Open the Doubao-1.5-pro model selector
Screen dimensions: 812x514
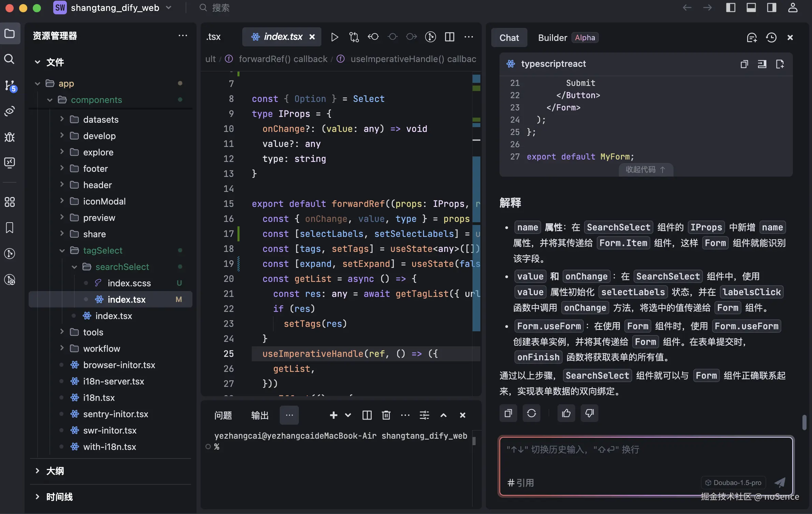pos(734,482)
